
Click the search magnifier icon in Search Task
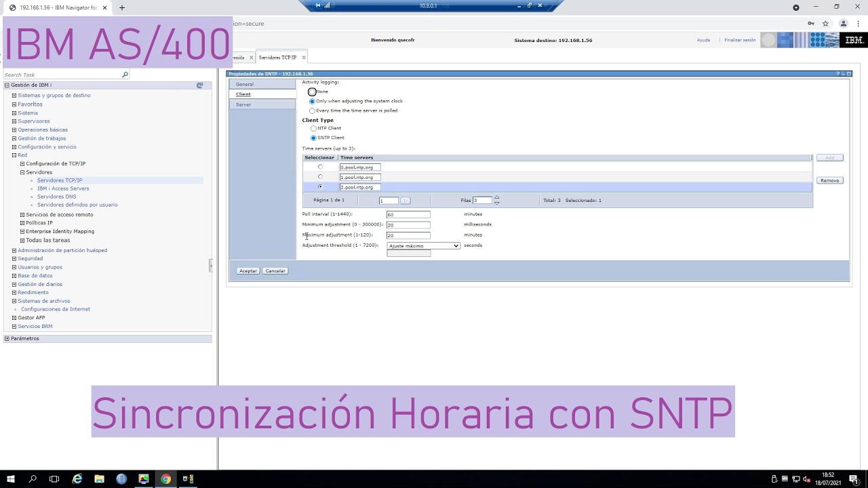125,75
